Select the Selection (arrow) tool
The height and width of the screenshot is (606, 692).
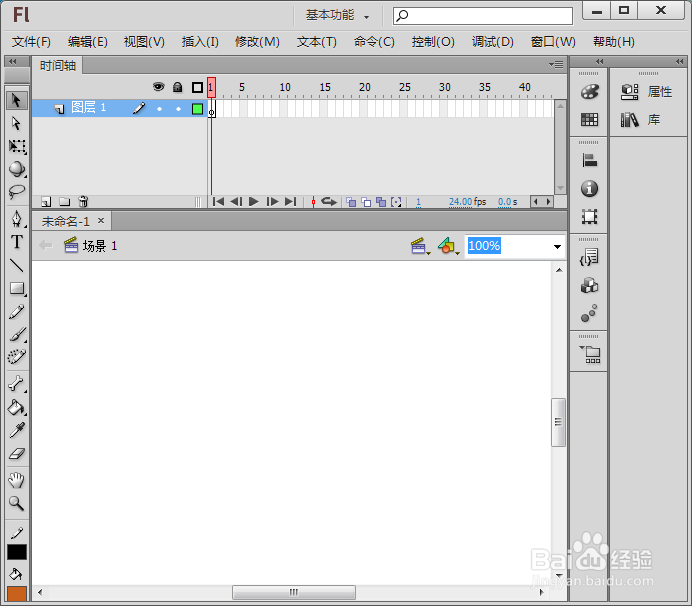16,100
